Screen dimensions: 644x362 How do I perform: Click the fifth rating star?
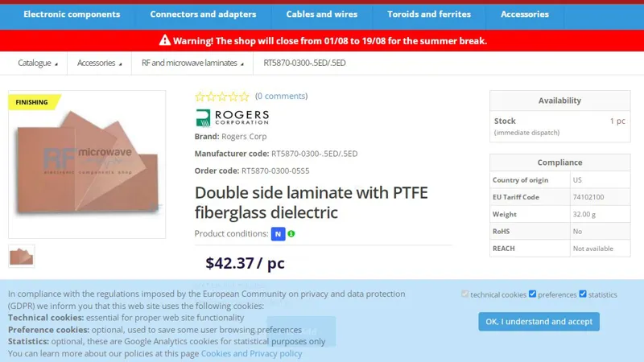244,97
